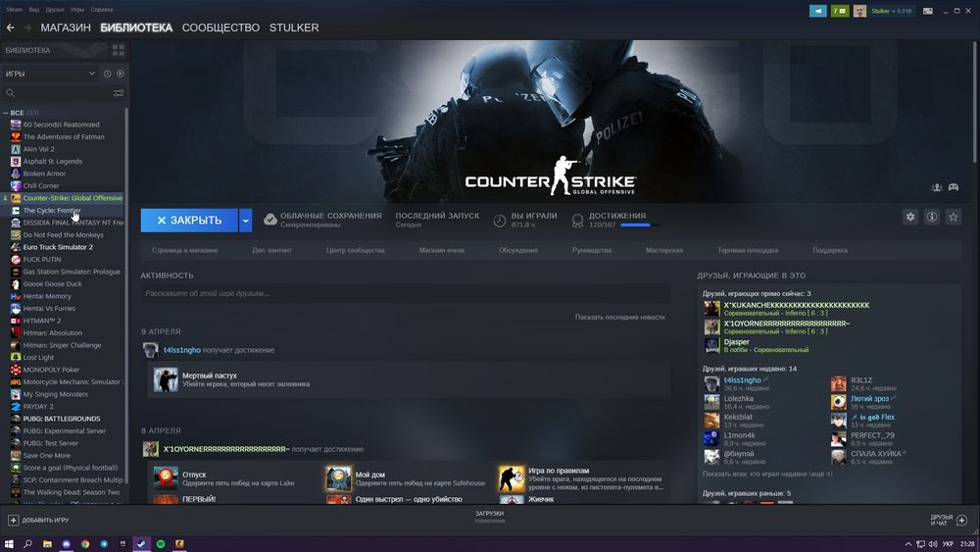Image resolution: width=980 pixels, height=552 pixels.
Task: Click the back navigation arrow
Action: pyautogui.click(x=10, y=27)
